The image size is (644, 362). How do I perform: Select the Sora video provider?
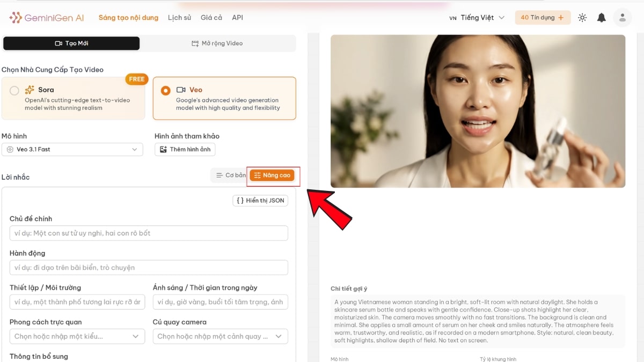15,90
